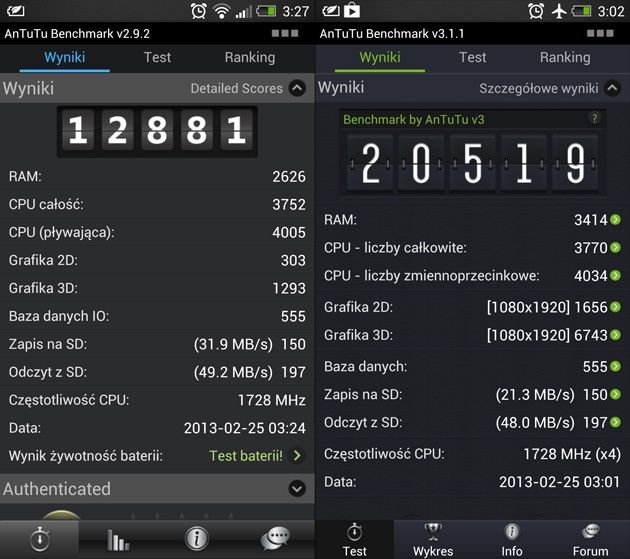Switch to Test tab in v2.9.2

pos(158,57)
